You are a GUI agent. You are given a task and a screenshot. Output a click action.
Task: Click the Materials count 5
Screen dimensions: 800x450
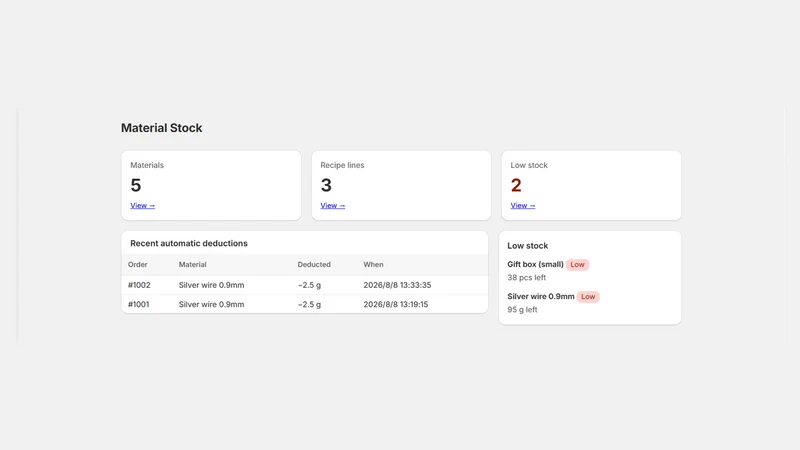pyautogui.click(x=136, y=185)
